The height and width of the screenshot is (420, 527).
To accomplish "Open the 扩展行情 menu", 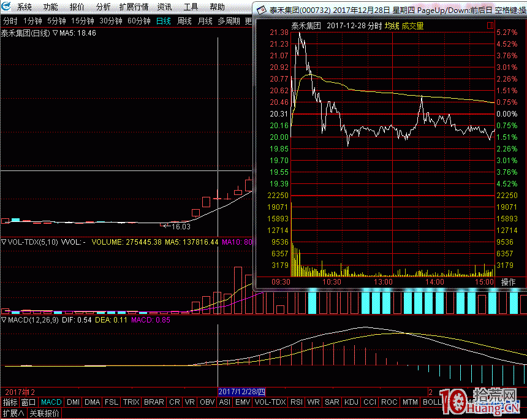I will 134,7.
